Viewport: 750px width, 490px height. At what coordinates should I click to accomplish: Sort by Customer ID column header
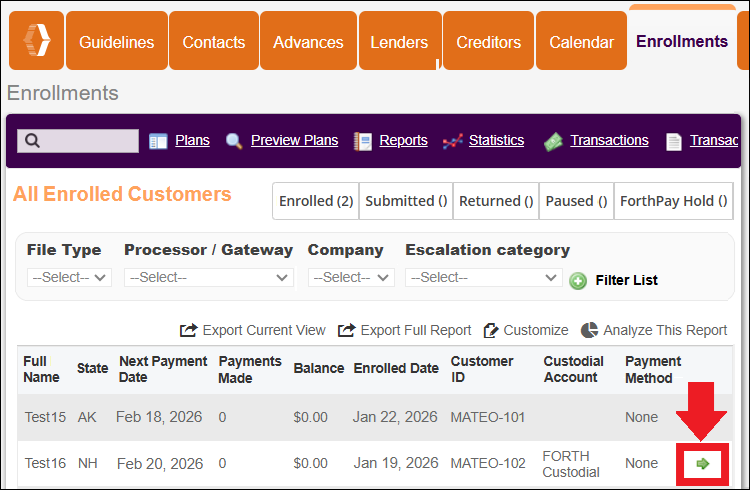point(482,369)
